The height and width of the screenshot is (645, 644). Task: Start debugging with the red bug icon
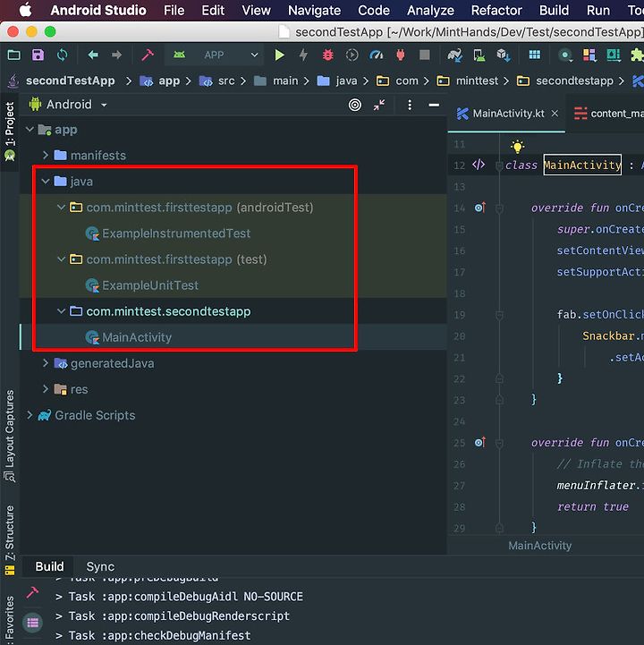pos(327,55)
